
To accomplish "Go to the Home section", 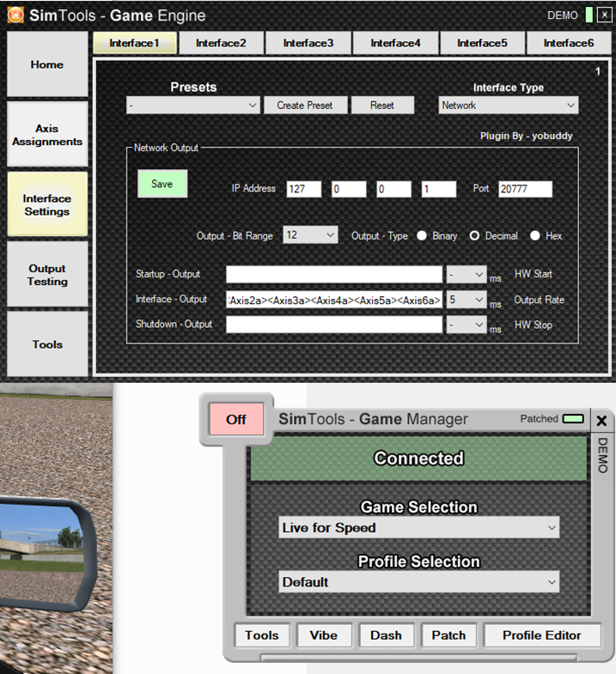I will tap(47, 64).
